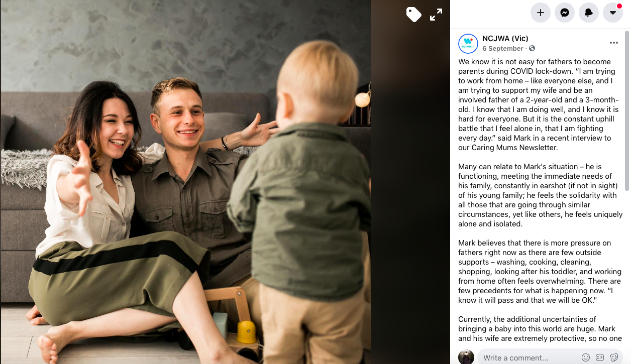Add a sticker to the comment

[614, 357]
